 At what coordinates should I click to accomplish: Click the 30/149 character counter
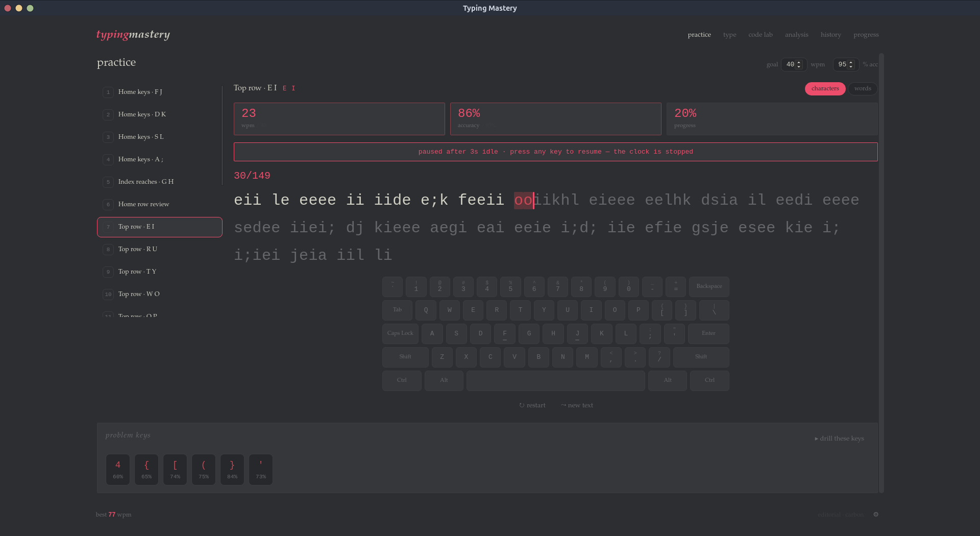pyautogui.click(x=252, y=176)
